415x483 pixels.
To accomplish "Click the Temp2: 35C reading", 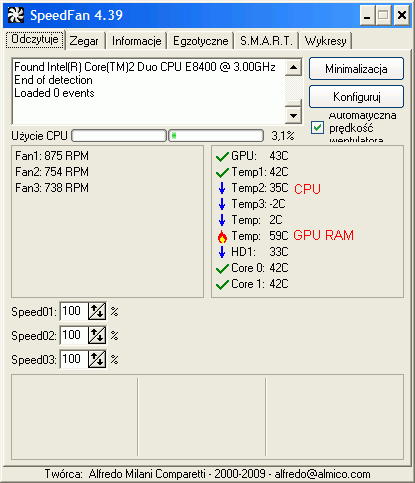I will coord(260,188).
